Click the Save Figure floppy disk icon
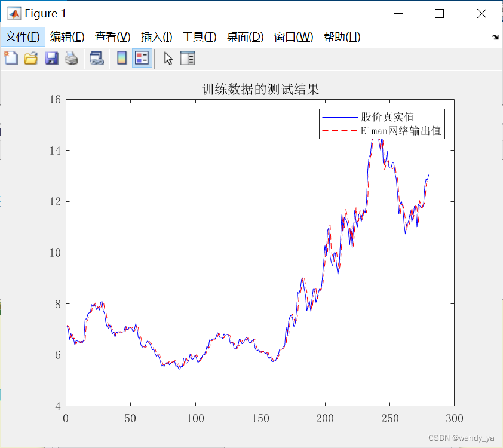503x448 pixels. pos(51,59)
